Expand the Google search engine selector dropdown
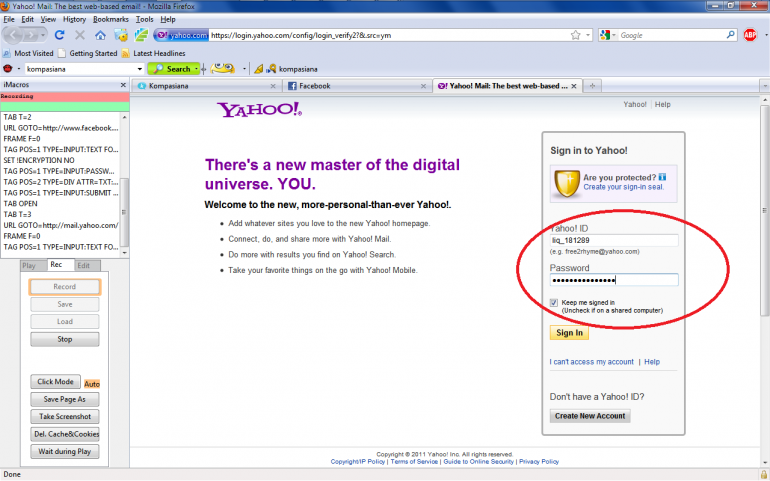The image size is (770, 481). coord(613,35)
